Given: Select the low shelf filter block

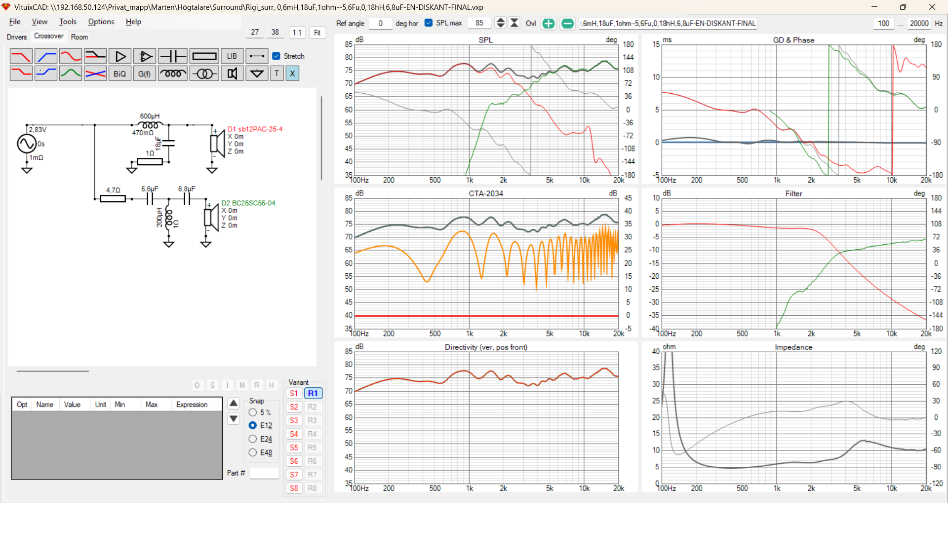Looking at the screenshot, I should coord(21,74).
